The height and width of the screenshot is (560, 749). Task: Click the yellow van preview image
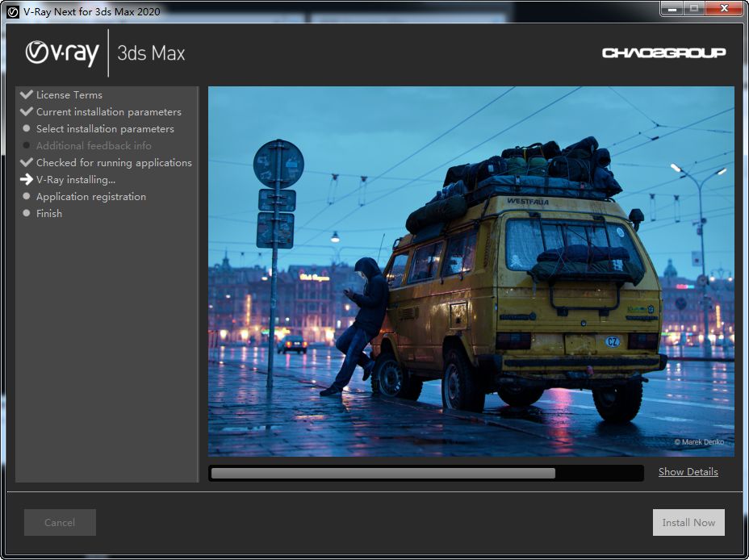coord(471,271)
